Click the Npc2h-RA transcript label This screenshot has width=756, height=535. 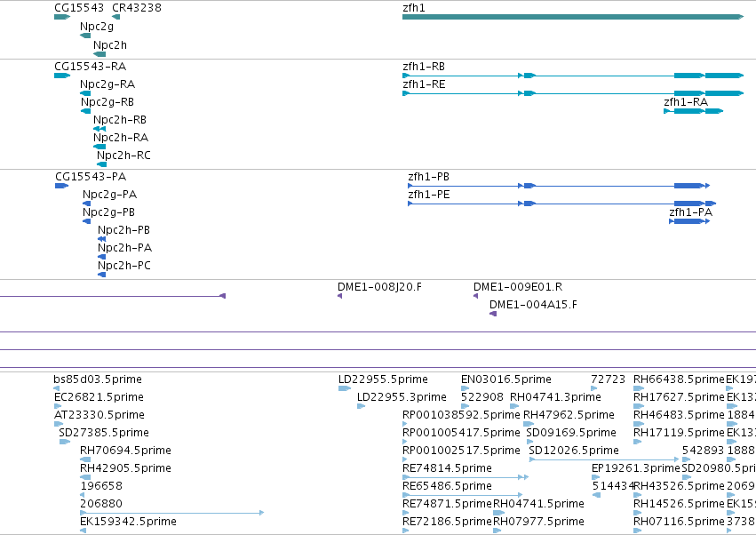point(121,138)
